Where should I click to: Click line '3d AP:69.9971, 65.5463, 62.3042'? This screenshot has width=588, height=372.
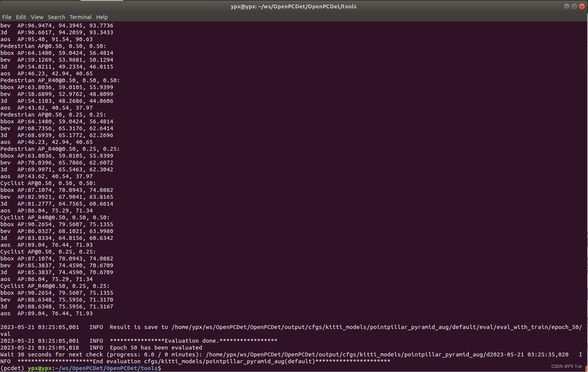pos(57,169)
